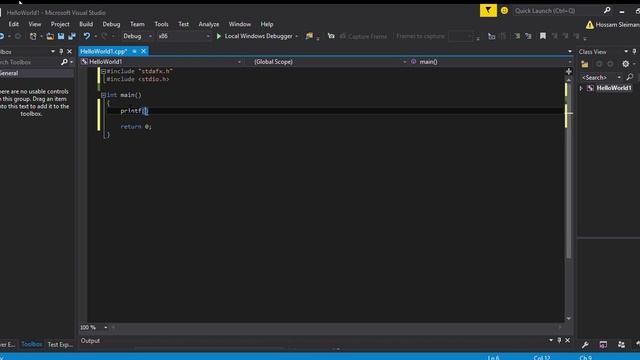This screenshot has width=640, height=360.
Task: Collapse the #include region
Action: 103,71
